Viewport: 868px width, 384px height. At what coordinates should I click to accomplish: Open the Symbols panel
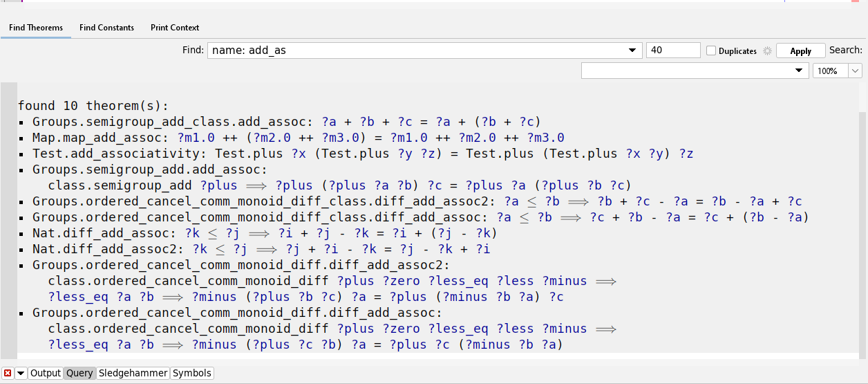(x=192, y=373)
